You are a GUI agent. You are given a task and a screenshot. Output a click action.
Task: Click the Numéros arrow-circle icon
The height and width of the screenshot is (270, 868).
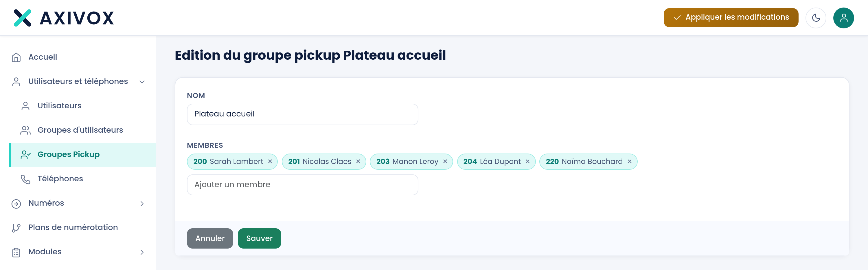click(16, 203)
